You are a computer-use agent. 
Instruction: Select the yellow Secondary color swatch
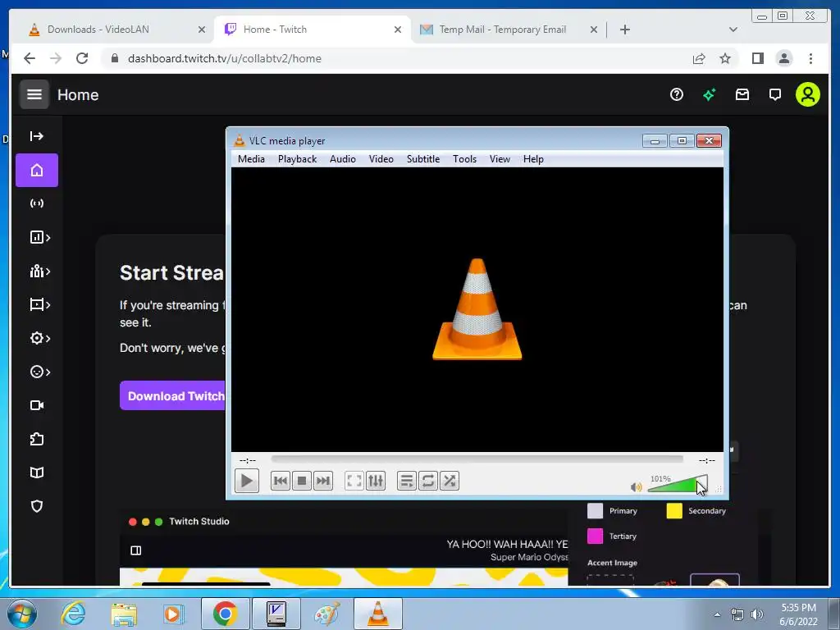[x=674, y=510]
